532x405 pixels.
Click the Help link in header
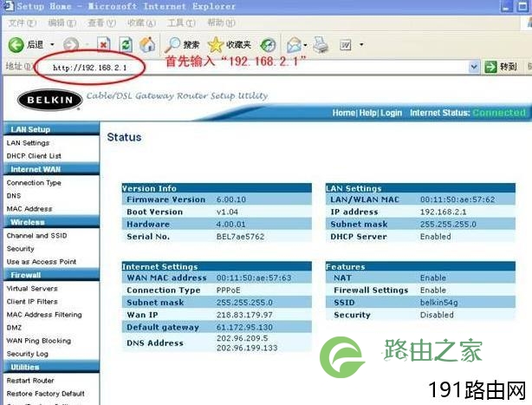pos(368,113)
